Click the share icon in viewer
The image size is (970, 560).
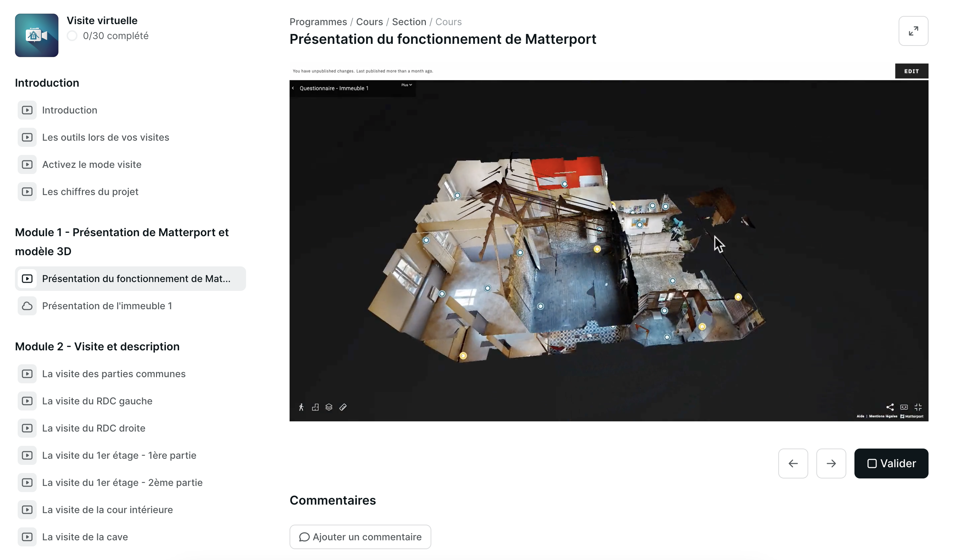pos(889,407)
